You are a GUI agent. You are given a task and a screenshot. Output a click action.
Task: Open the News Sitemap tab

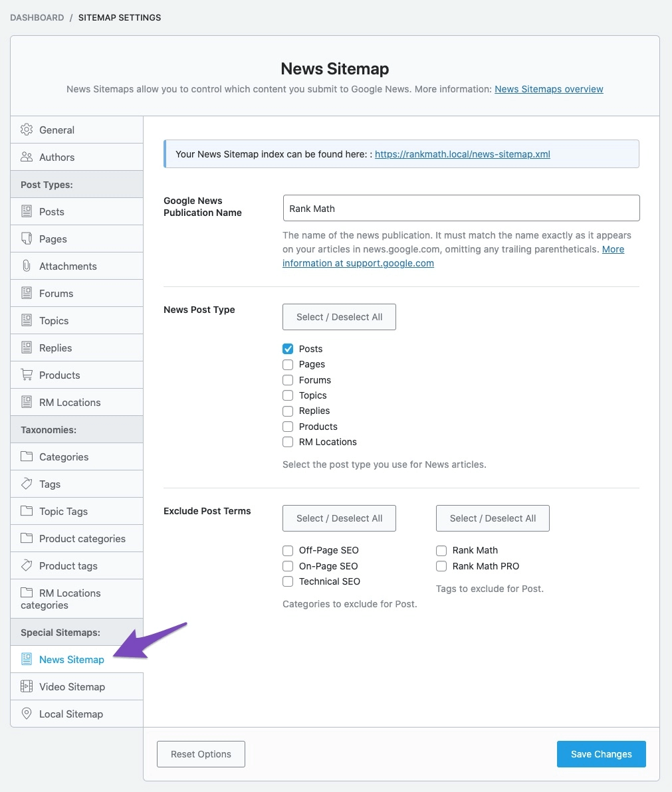(71, 659)
